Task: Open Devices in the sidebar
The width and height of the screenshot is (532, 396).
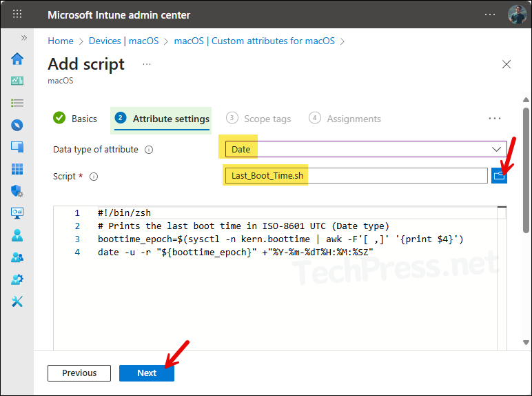Action: 17,147
